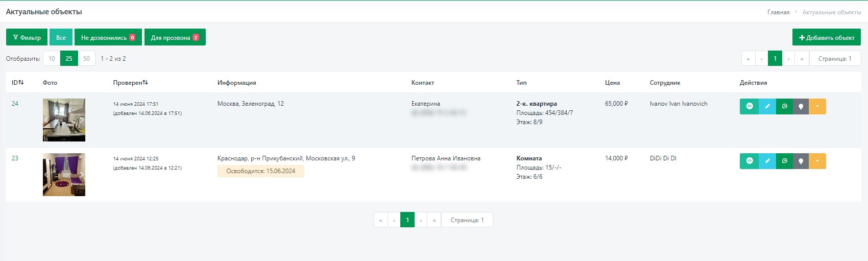Select the Для прозвона tab

tap(175, 37)
